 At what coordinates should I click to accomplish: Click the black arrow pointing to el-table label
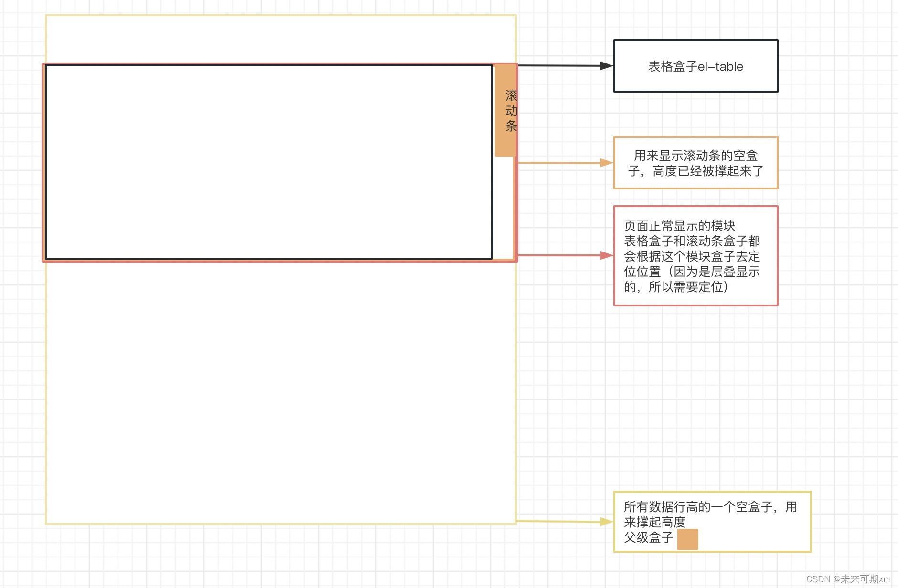[x=564, y=66]
